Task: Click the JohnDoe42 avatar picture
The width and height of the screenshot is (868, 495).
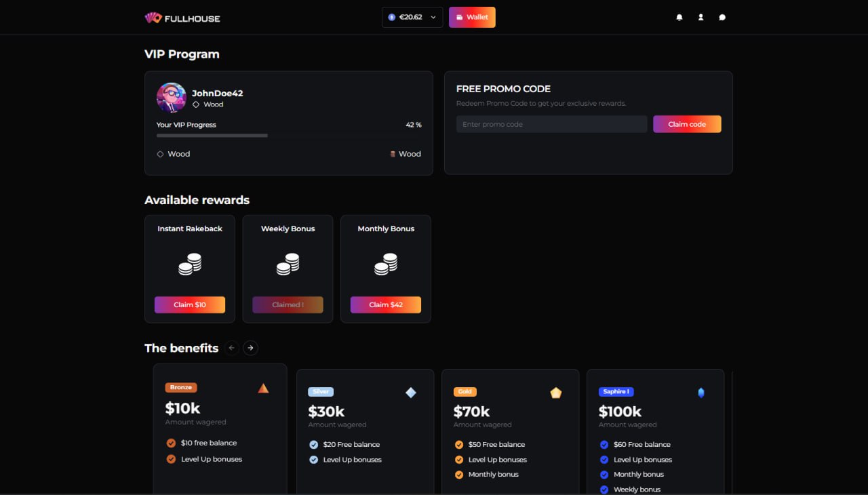Action: [172, 98]
